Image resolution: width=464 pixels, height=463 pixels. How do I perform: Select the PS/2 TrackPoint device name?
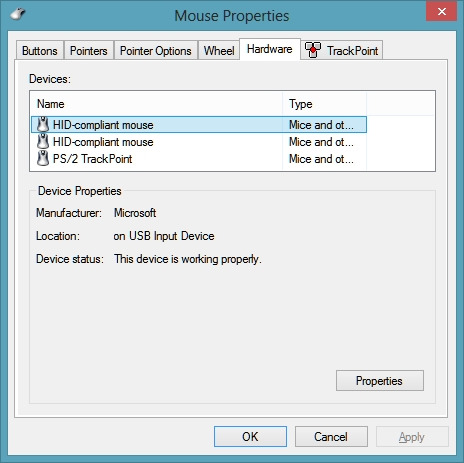[x=92, y=159]
